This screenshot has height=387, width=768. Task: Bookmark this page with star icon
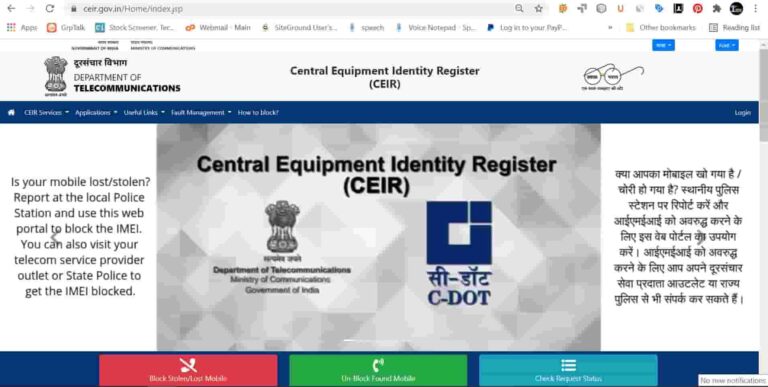(x=539, y=8)
